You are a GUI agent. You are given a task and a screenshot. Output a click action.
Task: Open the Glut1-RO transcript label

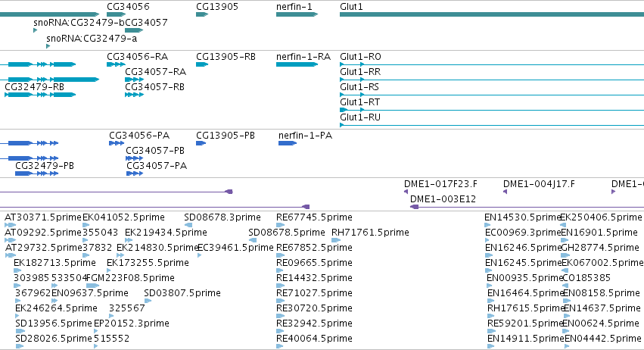360,57
